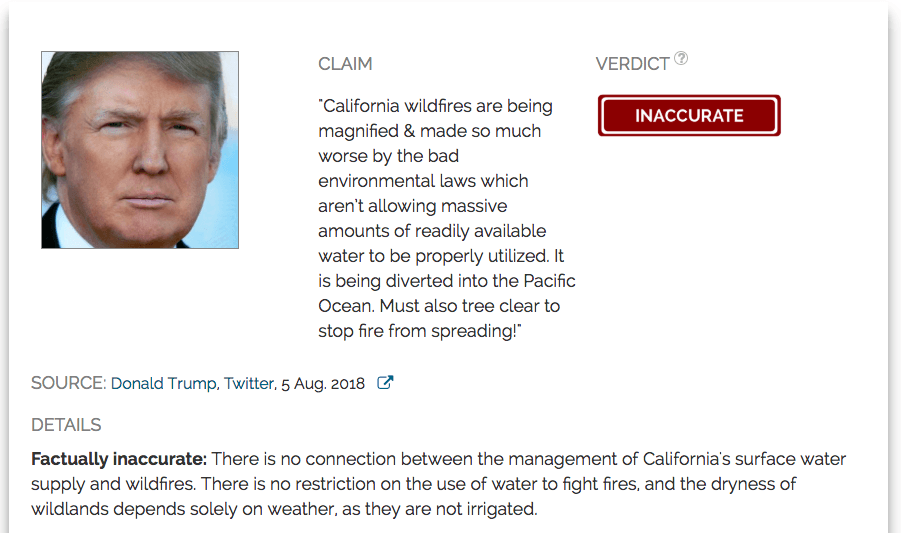Image resolution: width=901 pixels, height=533 pixels.
Task: Click the VERDICT heading text
Action: click(x=633, y=64)
